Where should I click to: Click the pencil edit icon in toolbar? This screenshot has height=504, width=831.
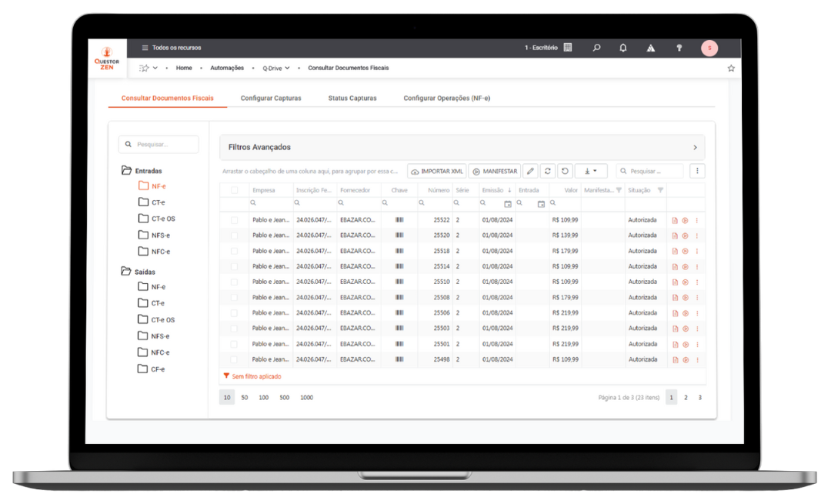(x=529, y=171)
